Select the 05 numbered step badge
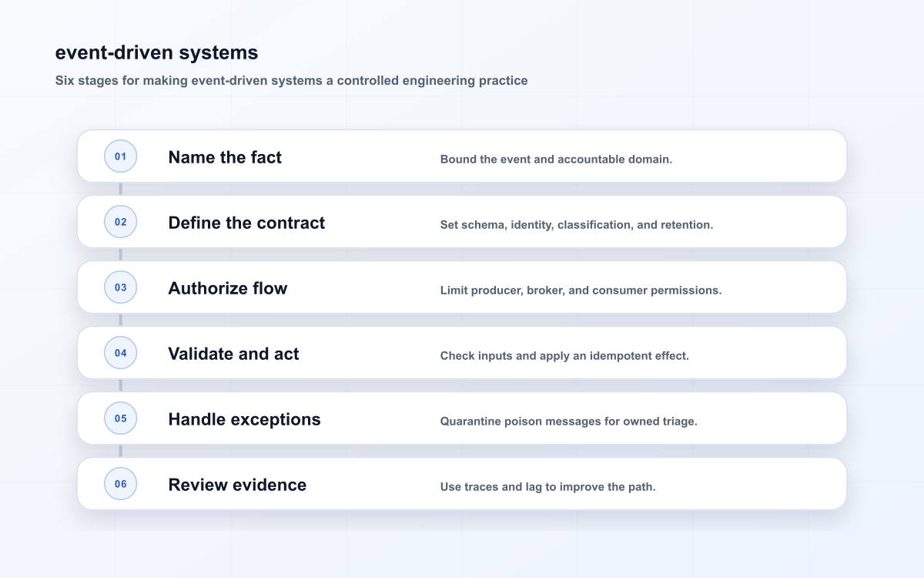924x578 pixels. pyautogui.click(x=121, y=418)
